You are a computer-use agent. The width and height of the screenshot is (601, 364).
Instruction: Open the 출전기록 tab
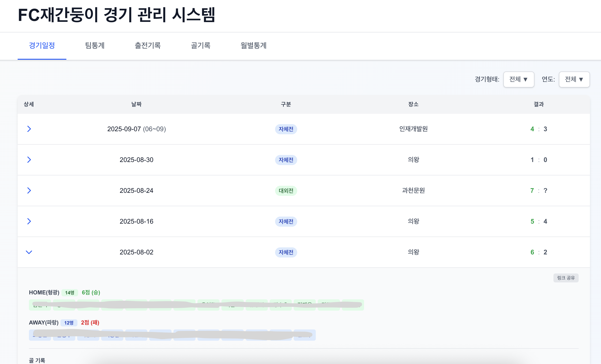148,46
